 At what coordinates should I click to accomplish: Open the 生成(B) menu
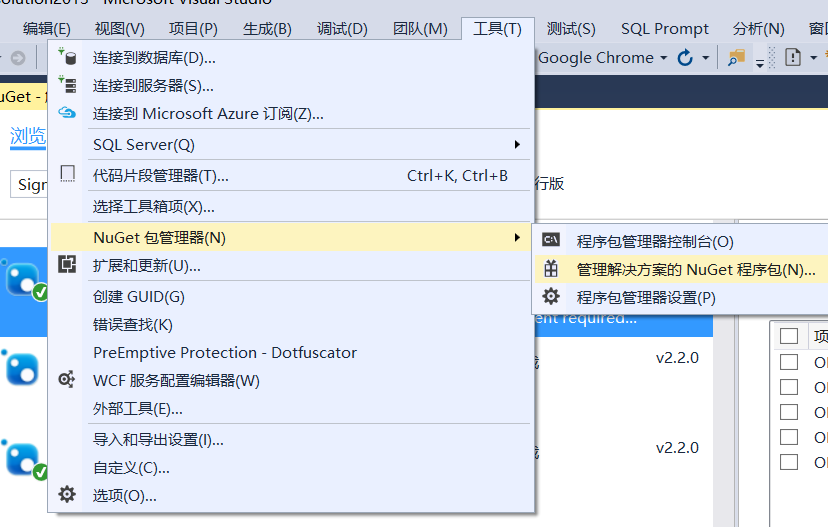click(x=267, y=29)
